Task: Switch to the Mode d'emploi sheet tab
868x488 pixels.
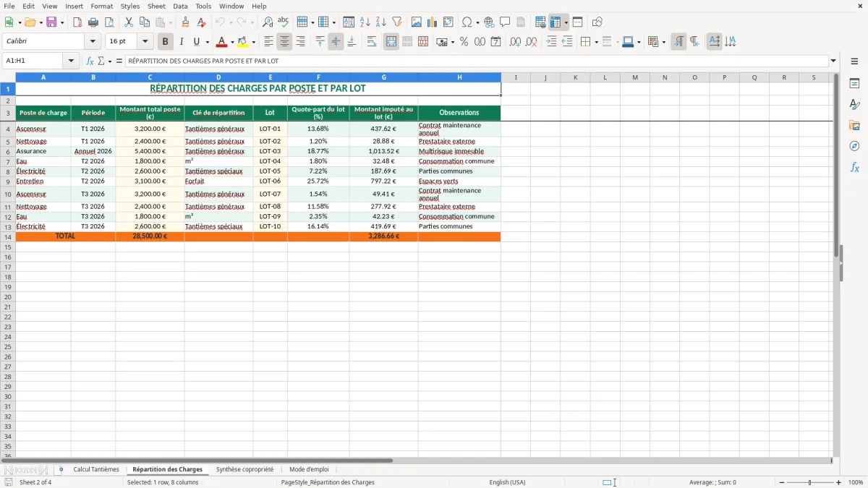Action: coord(309,470)
